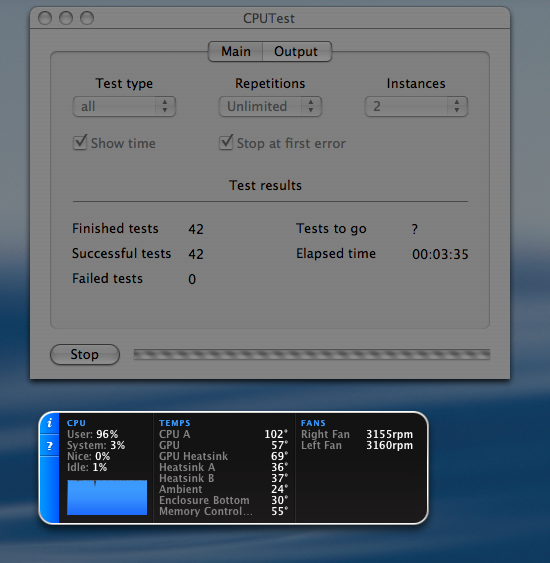Screen dimensions: 550x563
Task: Click the System CPU percentage 3%
Action: click(x=117, y=445)
